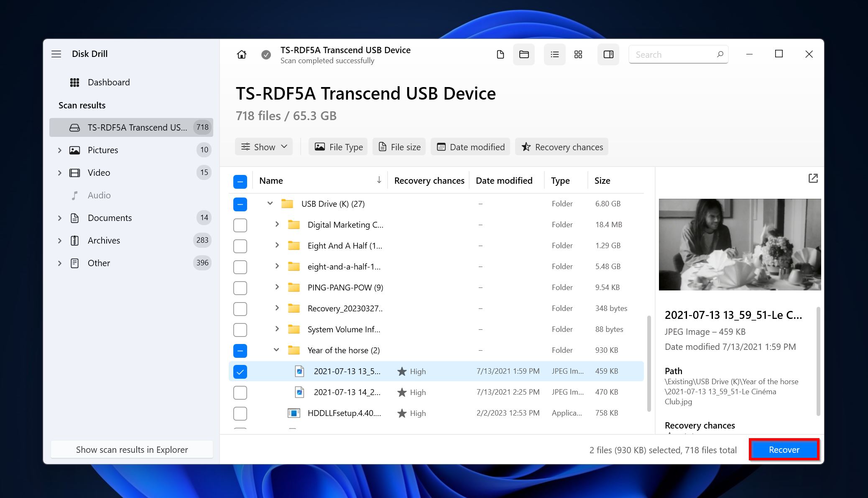
Task: Switch to grid view icon
Action: [x=577, y=54]
